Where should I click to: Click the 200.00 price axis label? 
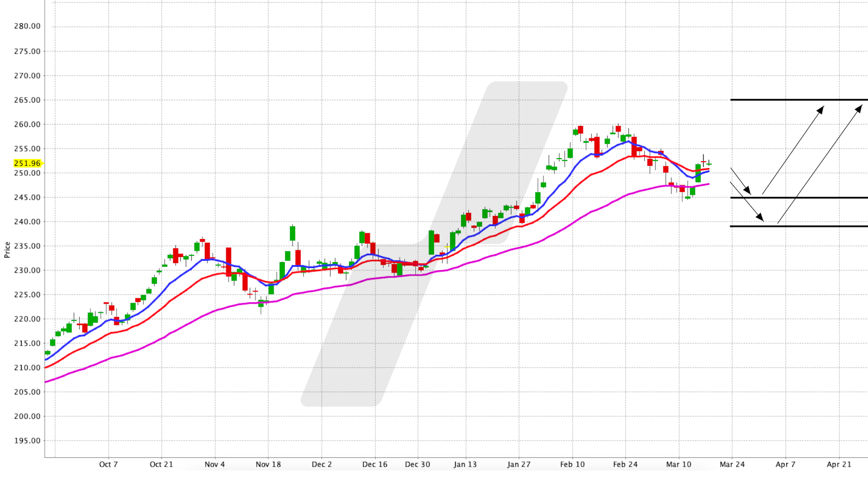coord(27,416)
